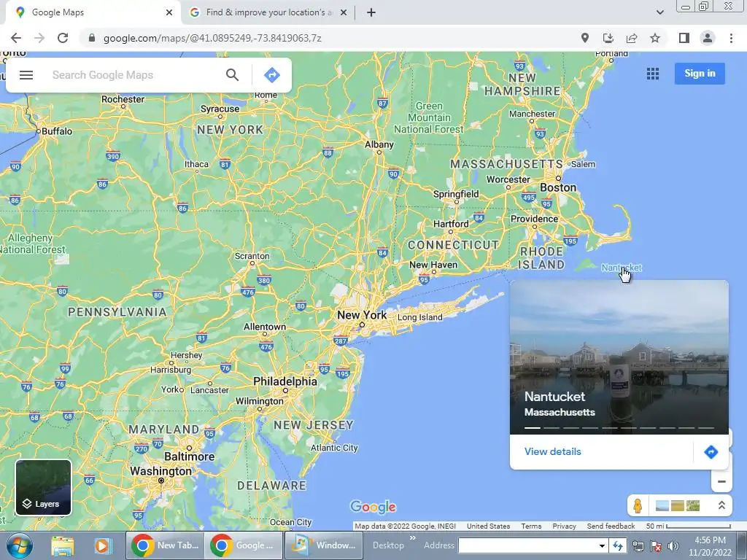Click the volume speaker tray icon
Viewport: 747px width, 560px height.
673,546
